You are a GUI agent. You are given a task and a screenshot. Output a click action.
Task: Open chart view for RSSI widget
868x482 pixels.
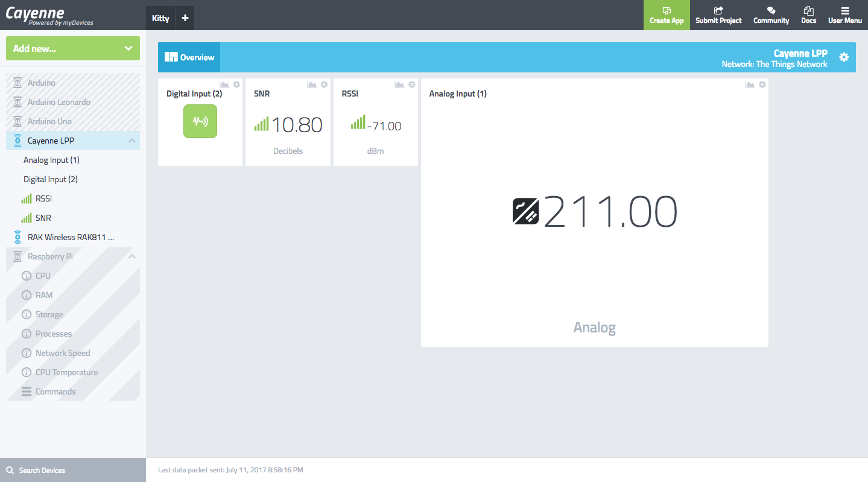(x=399, y=84)
